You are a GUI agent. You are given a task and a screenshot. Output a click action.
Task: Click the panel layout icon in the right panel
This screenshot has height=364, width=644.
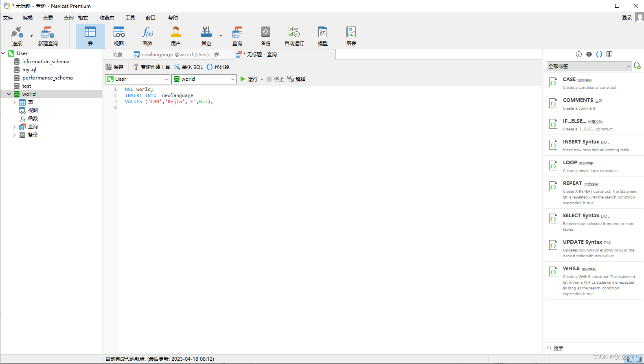pos(609,54)
